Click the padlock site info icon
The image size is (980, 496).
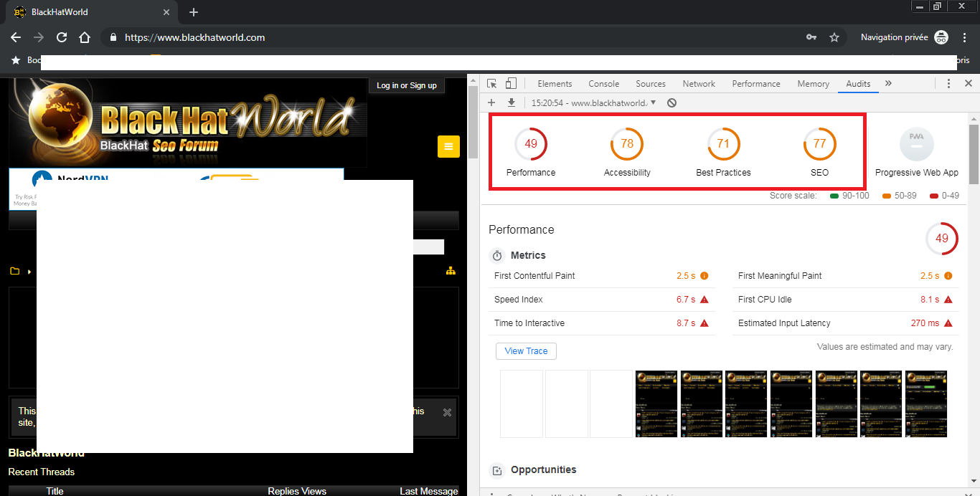pos(113,37)
